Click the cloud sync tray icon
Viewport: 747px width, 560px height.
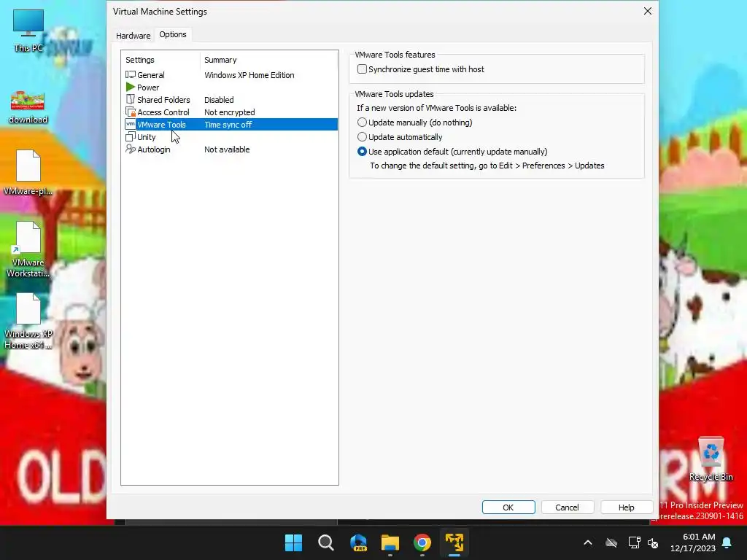611,542
